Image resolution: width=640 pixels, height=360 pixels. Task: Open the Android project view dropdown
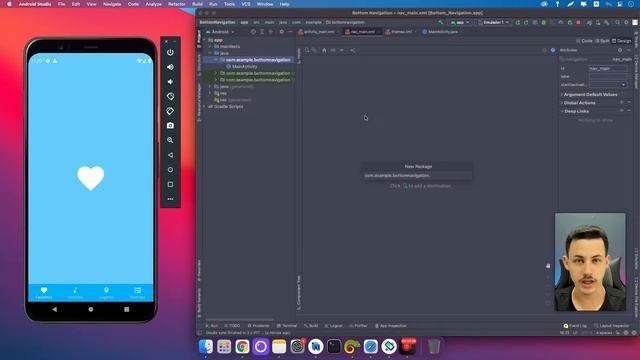pos(221,32)
